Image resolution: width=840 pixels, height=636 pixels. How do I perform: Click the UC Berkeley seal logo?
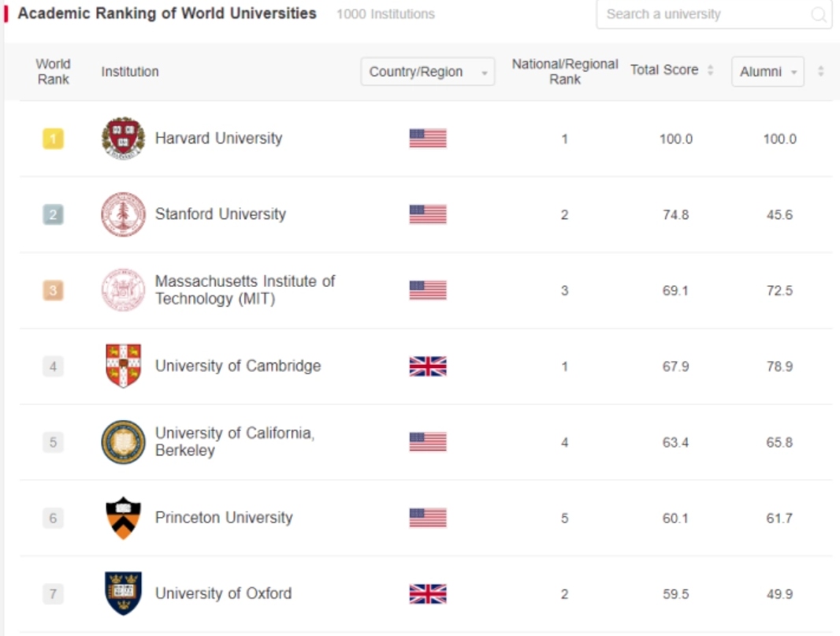(x=123, y=442)
